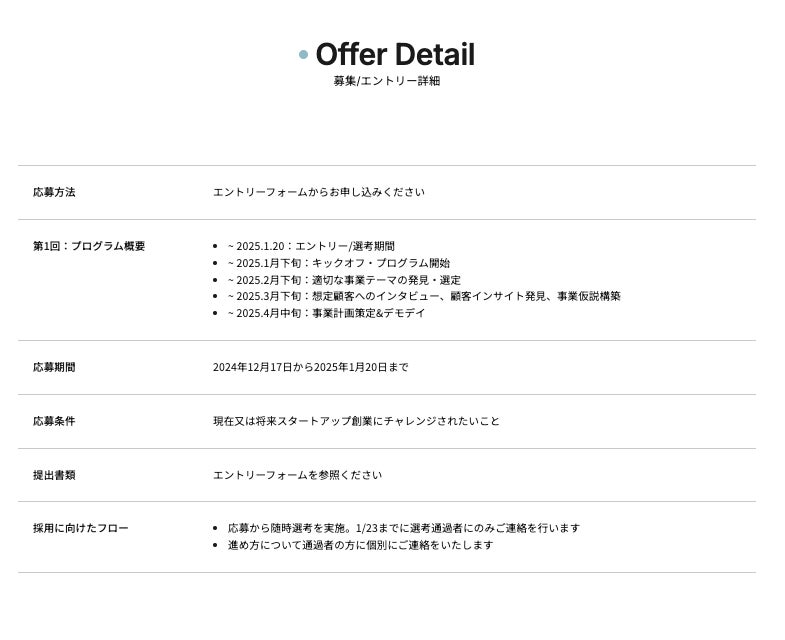The width and height of the screenshot is (785, 640).
Task: Click the 2025.1月下旬 キックオフ・プログラム開始 bullet
Action: [x=338, y=263]
